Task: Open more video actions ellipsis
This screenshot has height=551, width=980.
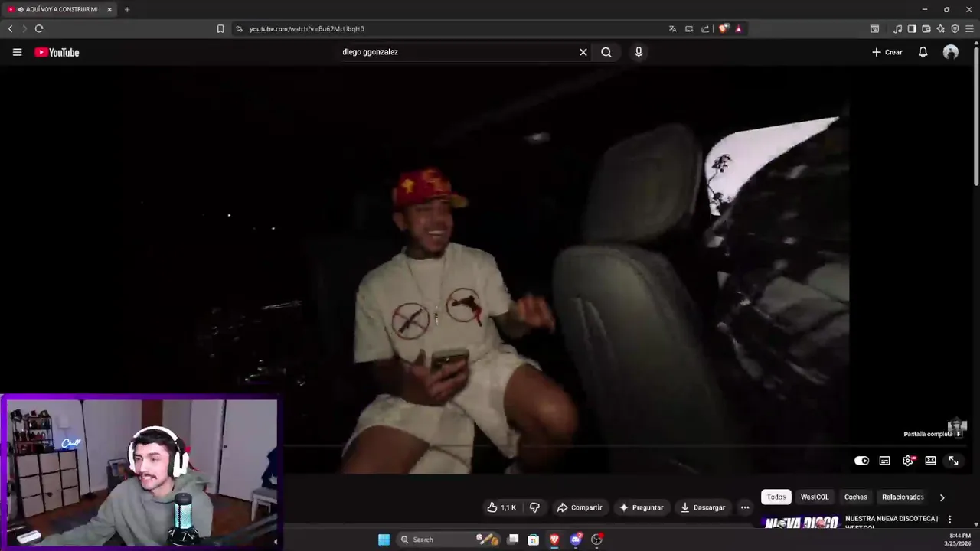Action: [745, 507]
